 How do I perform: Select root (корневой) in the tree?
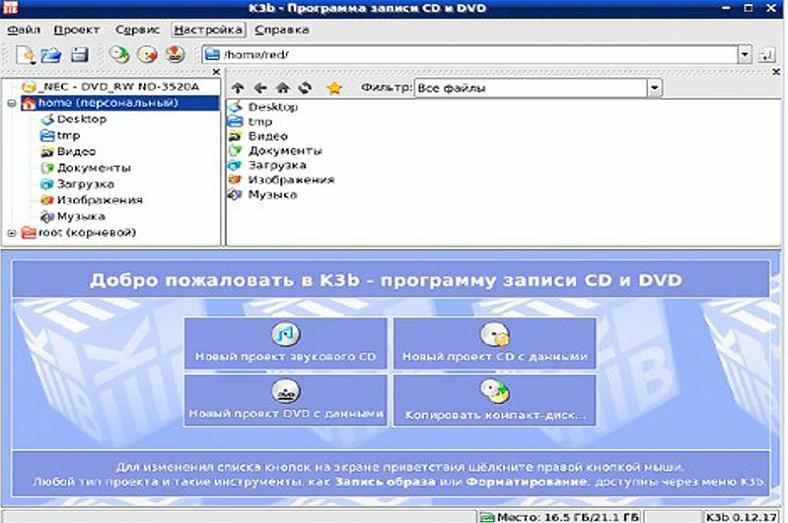pos(87,233)
